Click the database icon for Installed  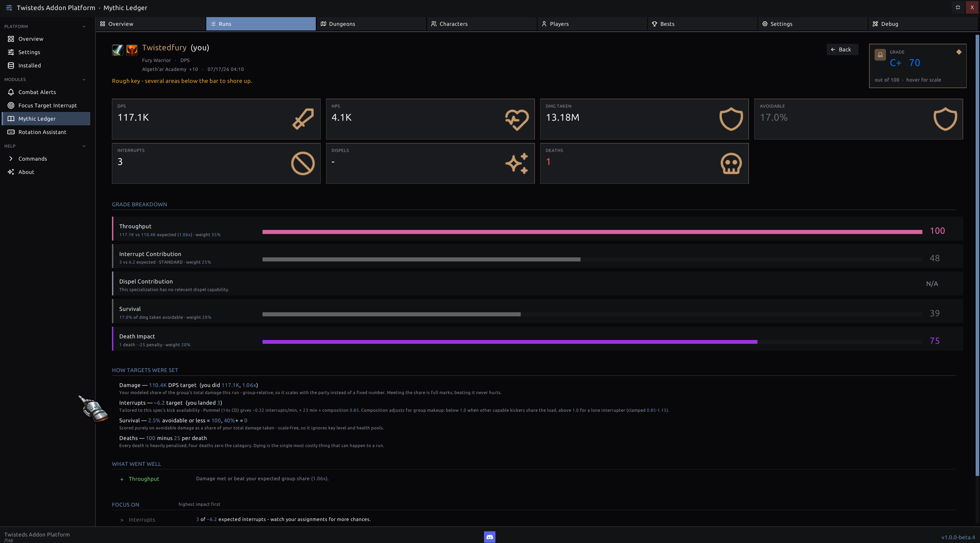click(x=11, y=65)
